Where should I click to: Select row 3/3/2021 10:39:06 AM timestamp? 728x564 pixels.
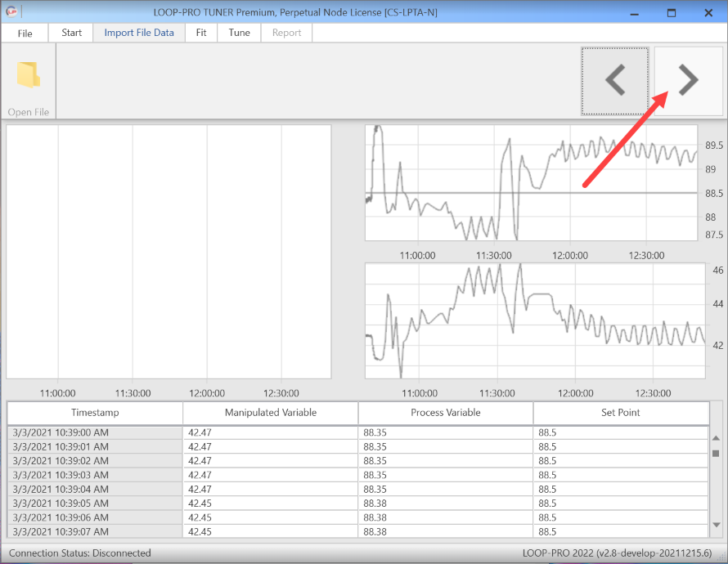click(x=95, y=517)
